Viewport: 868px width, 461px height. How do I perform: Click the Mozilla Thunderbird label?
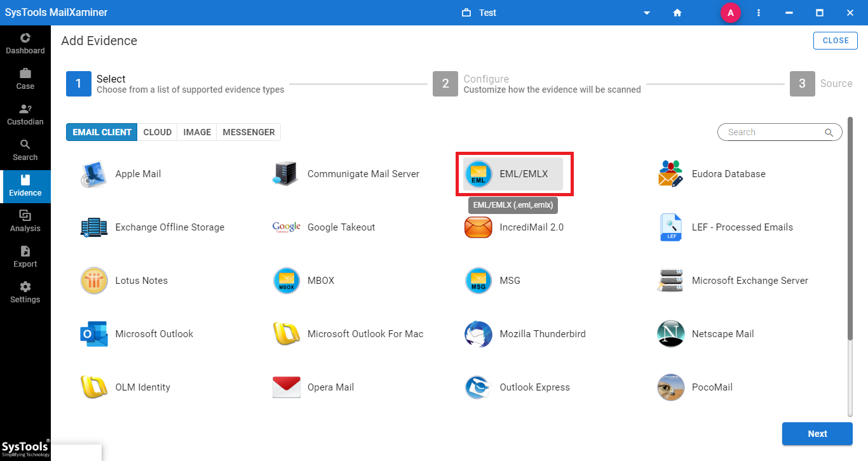click(543, 334)
